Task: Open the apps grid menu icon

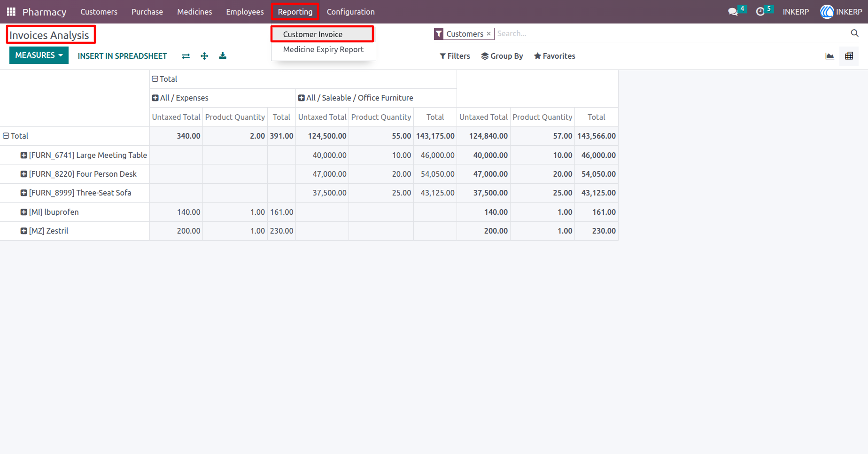Action: (x=11, y=12)
